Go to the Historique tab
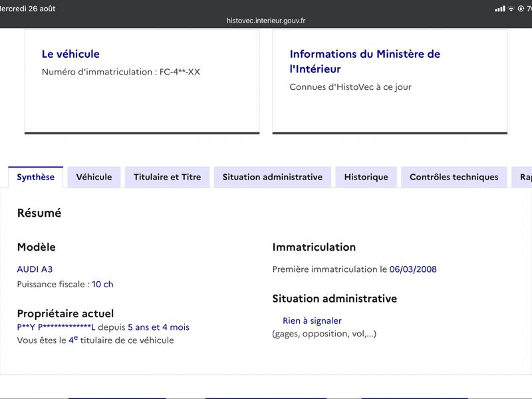 pos(366,177)
